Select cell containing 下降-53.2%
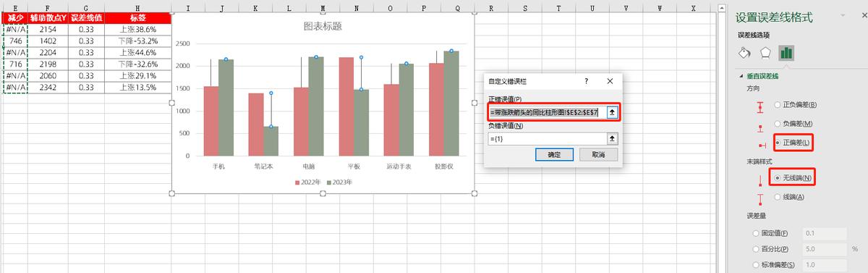Viewport: 868px width, 273px height. click(x=137, y=41)
